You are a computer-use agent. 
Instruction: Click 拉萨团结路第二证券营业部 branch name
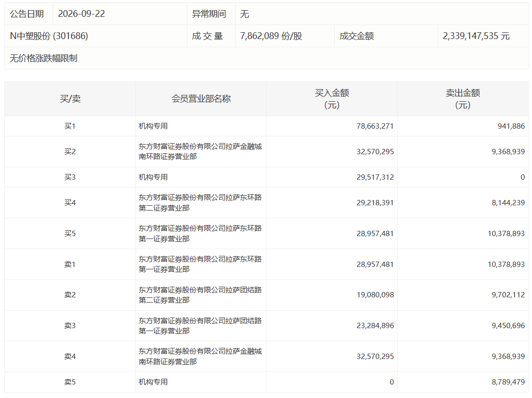coord(200,295)
